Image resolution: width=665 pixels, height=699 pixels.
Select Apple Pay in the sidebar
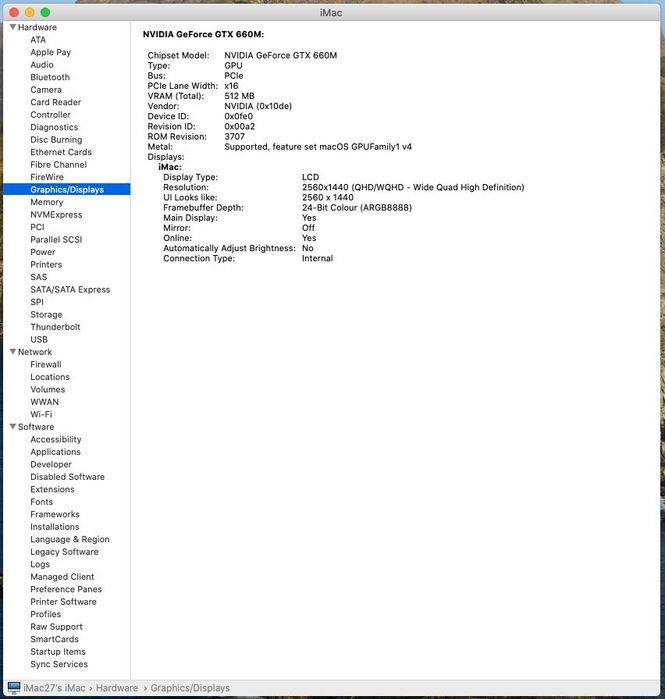50,52
